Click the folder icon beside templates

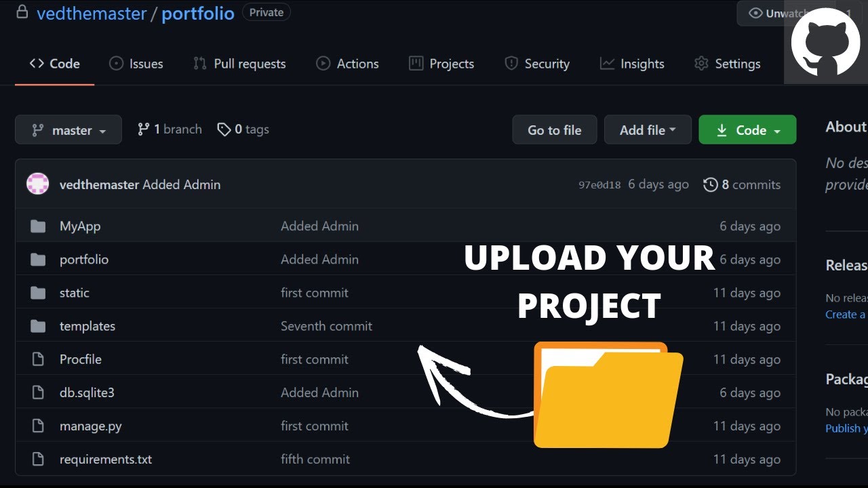tap(38, 326)
